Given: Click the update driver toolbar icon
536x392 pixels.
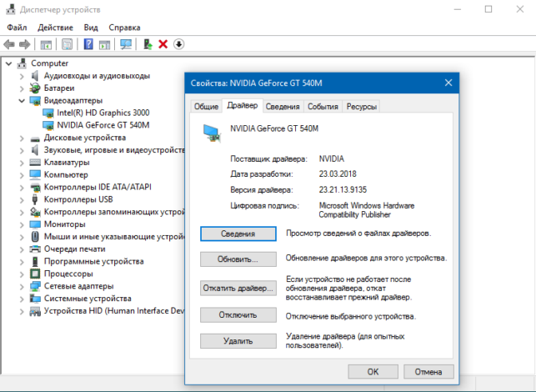Looking at the screenshot, I should (148, 44).
